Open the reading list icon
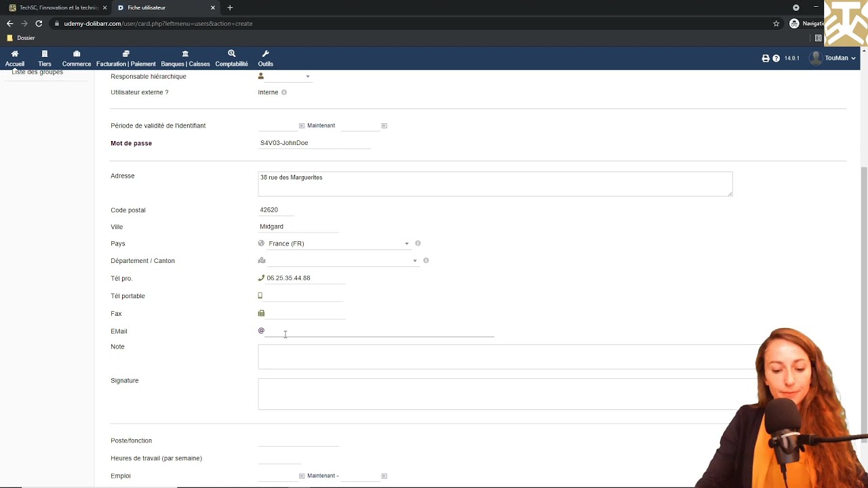 [818, 38]
